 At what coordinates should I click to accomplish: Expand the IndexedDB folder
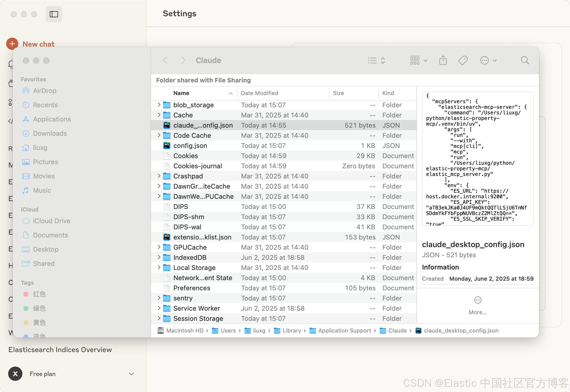click(159, 257)
